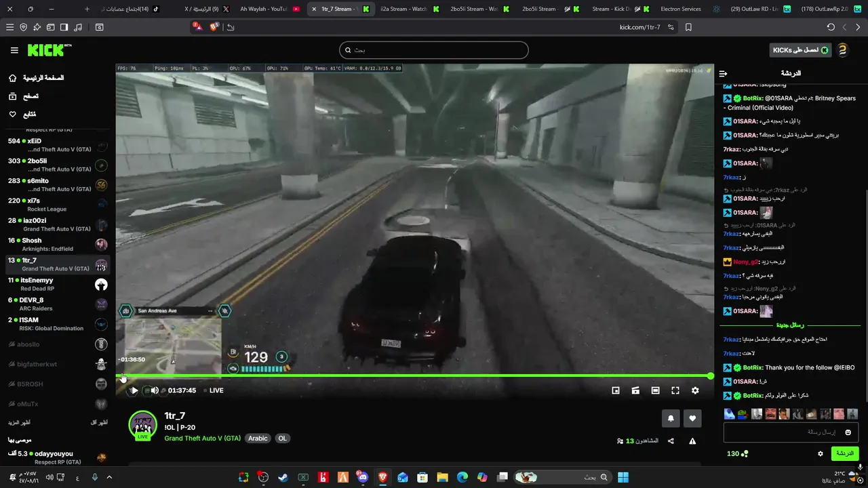Image resolution: width=868 pixels, height=488 pixels.
Task: Open the taskbar volume speaker icon
Action: click(50, 477)
